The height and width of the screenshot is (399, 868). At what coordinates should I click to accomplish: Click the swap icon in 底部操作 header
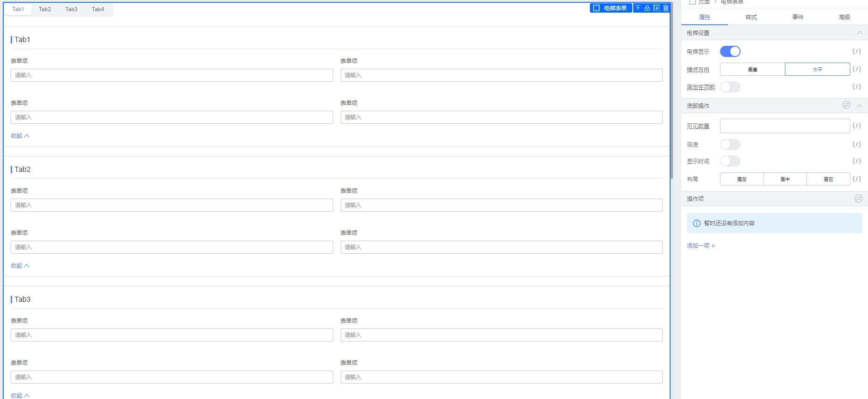coord(847,105)
